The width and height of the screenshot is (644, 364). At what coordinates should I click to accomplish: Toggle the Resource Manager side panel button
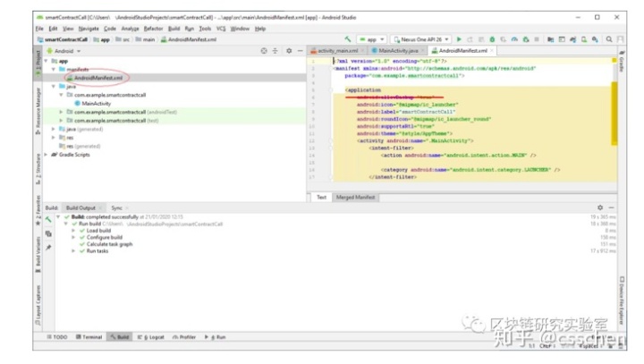point(38,111)
